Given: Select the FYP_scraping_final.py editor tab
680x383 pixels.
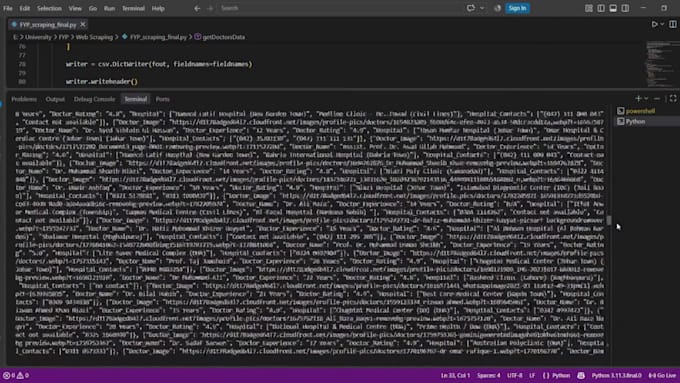Looking at the screenshot, I should pos(48,25).
